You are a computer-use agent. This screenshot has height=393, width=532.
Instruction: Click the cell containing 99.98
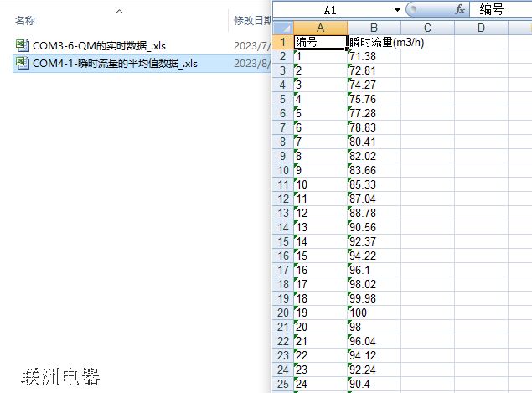point(374,298)
